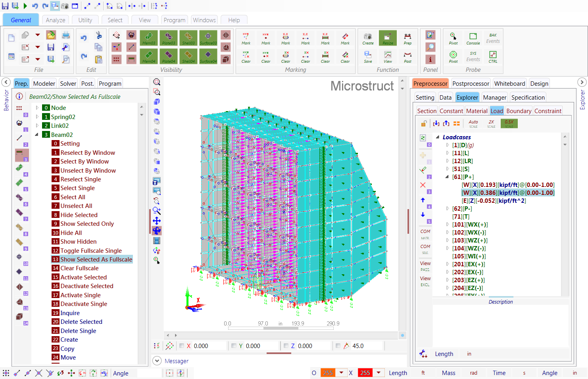Click the blue down arrow move icon
588x379 pixels.
423,215
